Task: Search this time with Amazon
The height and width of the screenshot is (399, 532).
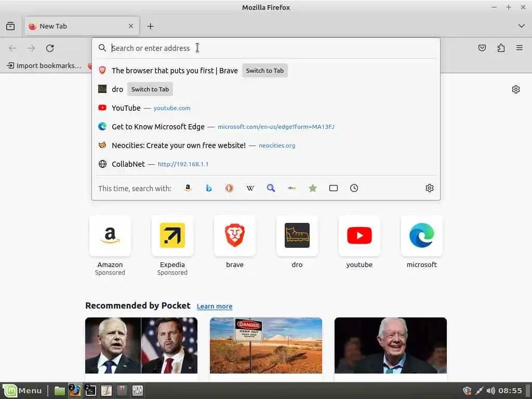Action: pyautogui.click(x=188, y=188)
